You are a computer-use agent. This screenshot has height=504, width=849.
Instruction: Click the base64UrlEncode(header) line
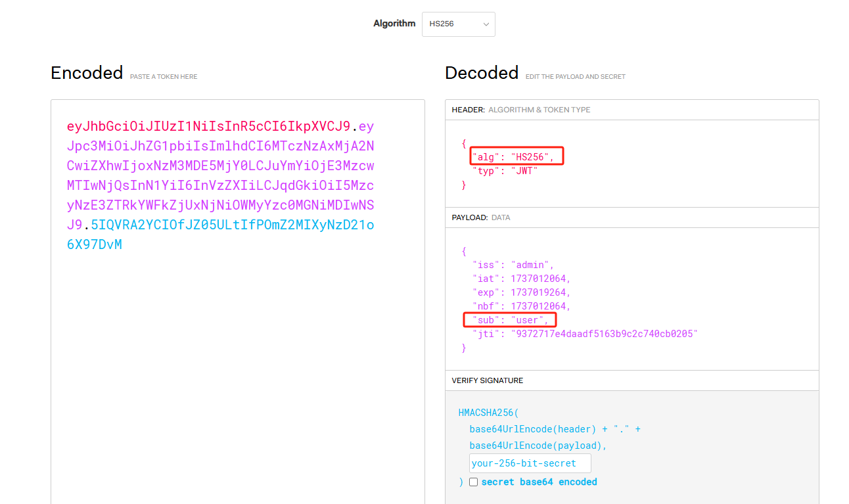point(555,429)
